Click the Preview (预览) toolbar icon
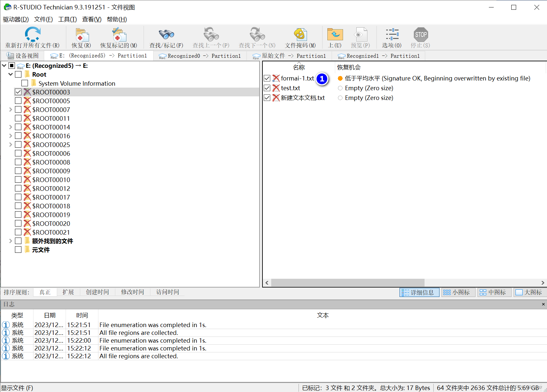547x392 pixels. [x=360, y=34]
